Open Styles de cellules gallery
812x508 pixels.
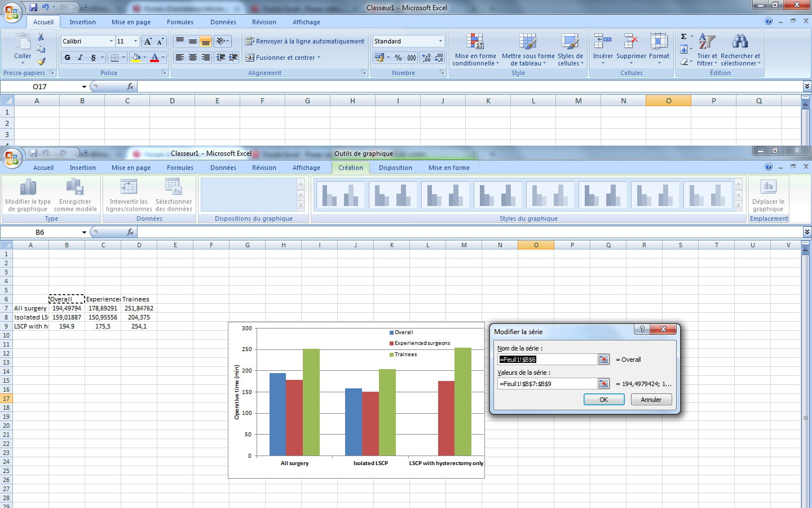pos(570,50)
